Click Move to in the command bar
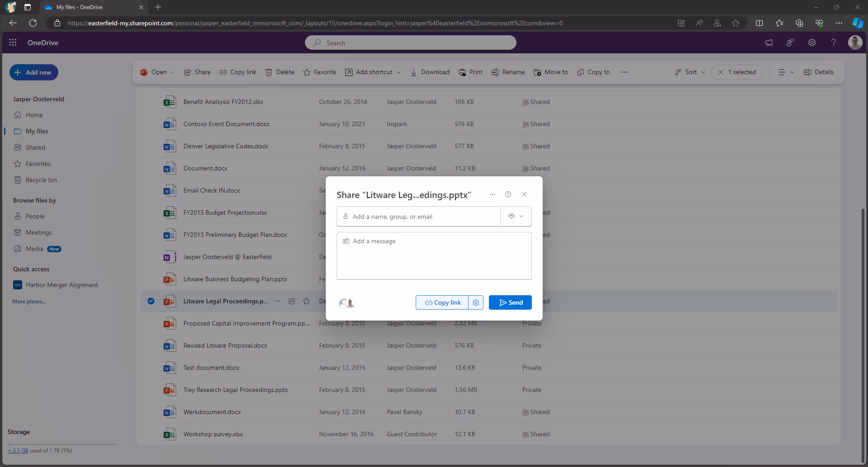This screenshot has width=868, height=467. [x=551, y=72]
